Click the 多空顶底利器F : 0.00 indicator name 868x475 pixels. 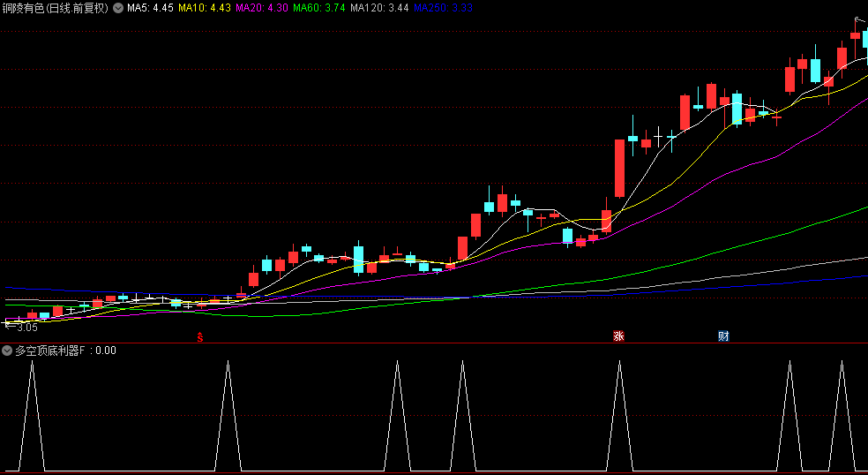click(66, 351)
